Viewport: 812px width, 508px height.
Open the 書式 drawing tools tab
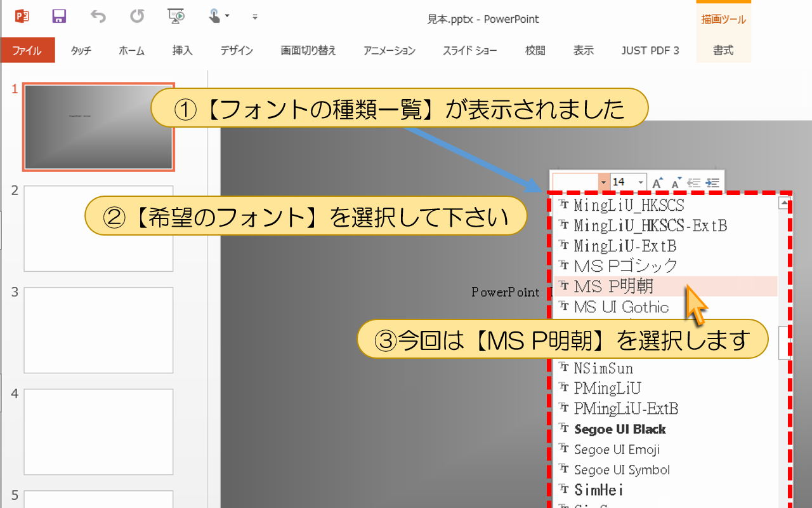tap(723, 51)
